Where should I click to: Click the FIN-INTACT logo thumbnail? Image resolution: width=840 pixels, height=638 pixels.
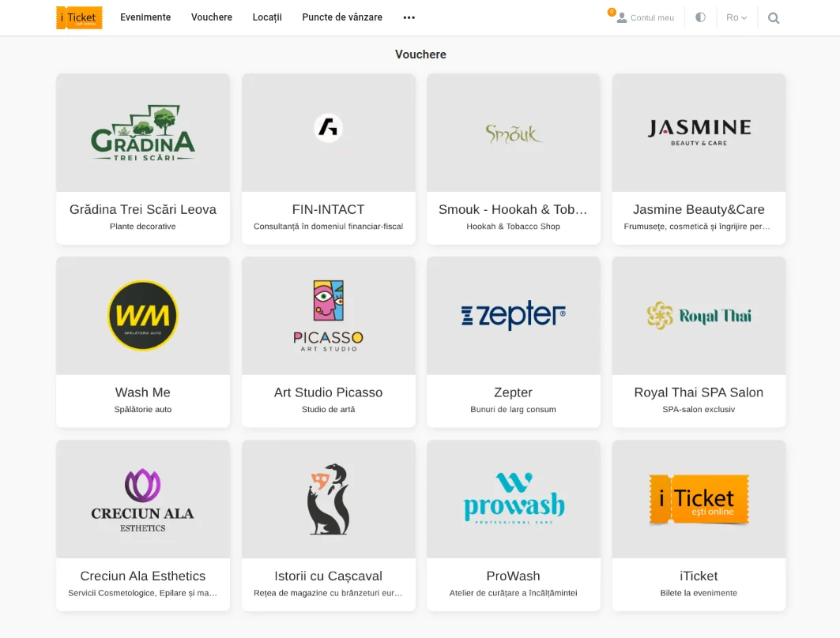pyautogui.click(x=329, y=128)
